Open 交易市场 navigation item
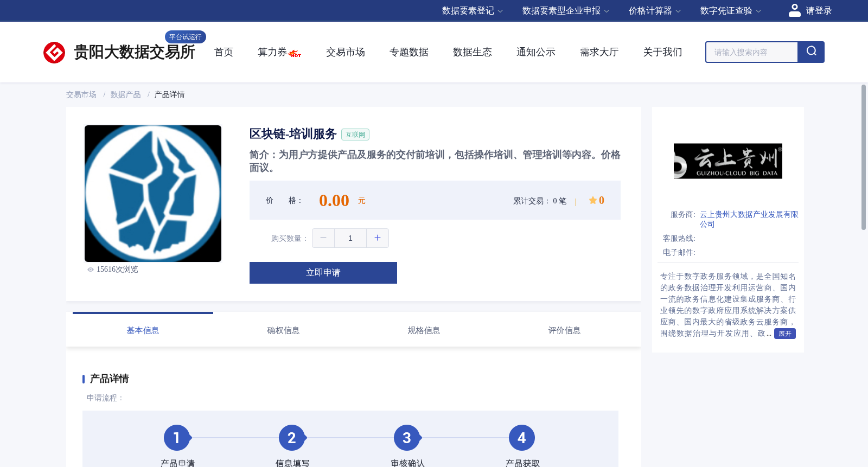Screen dimensions: 868x467 tap(346, 52)
